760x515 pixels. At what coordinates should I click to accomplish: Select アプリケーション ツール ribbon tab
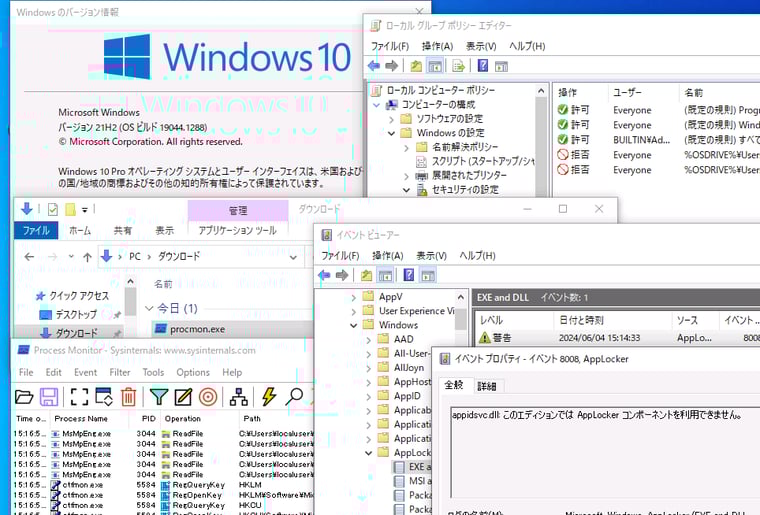pos(238,231)
